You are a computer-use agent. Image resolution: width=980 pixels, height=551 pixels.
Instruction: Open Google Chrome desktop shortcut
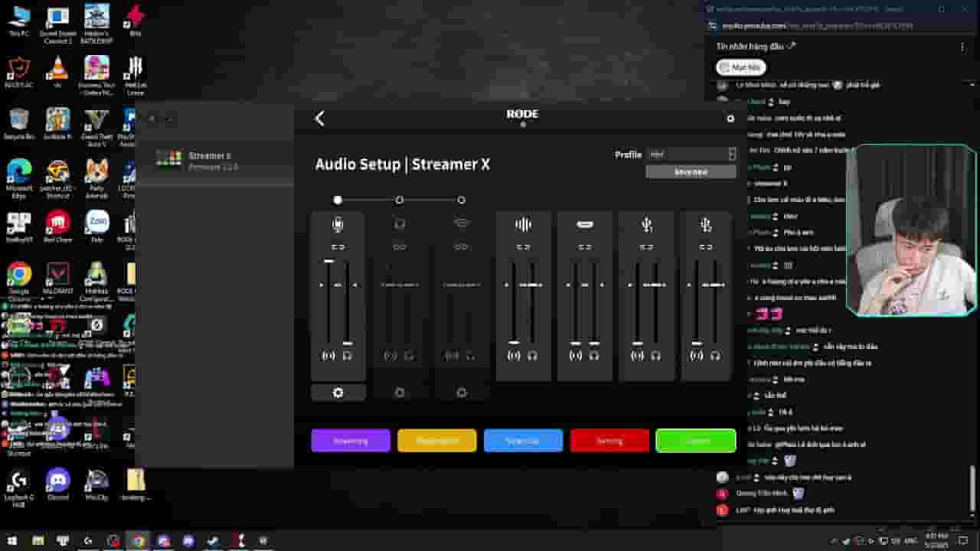coord(18,280)
